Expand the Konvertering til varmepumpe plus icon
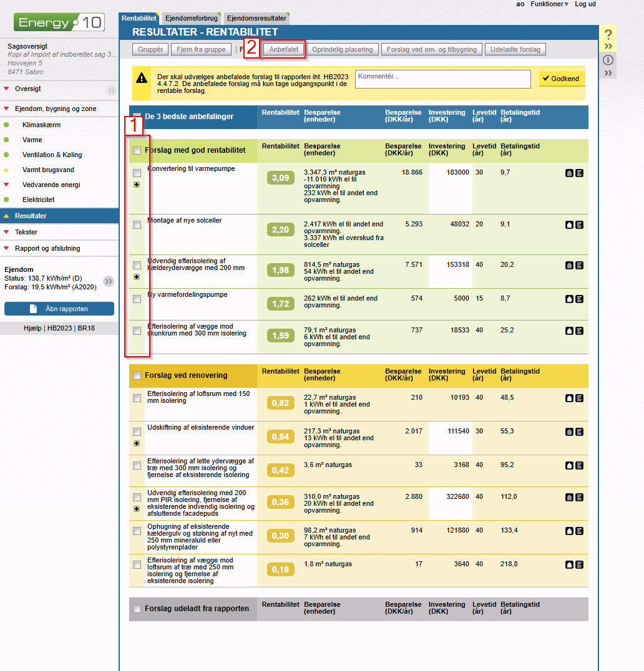Screen dimensions: 644x671 pos(137,185)
